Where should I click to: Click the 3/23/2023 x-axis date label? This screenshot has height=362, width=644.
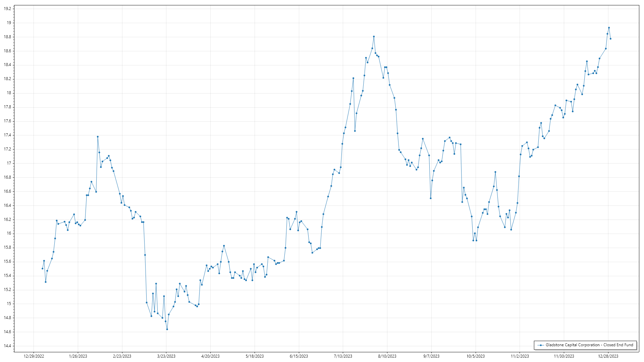[166, 356]
